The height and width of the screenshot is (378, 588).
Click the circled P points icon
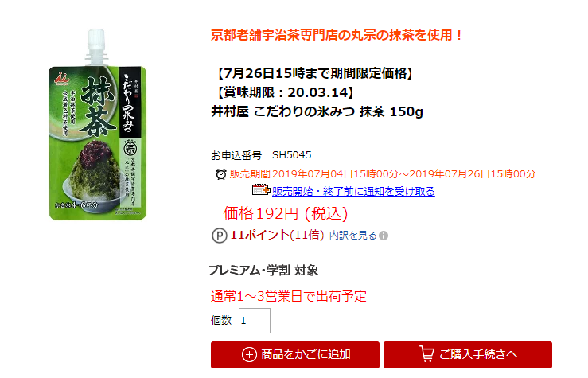220,236
